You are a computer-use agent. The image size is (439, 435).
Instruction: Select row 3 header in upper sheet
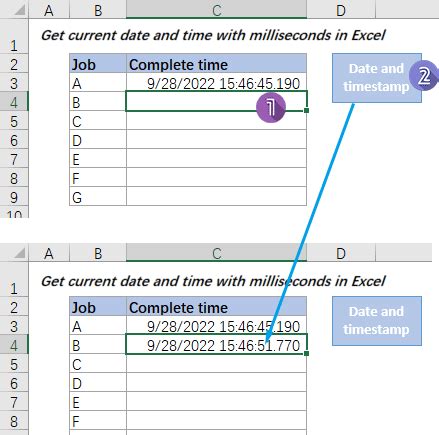click(14, 82)
